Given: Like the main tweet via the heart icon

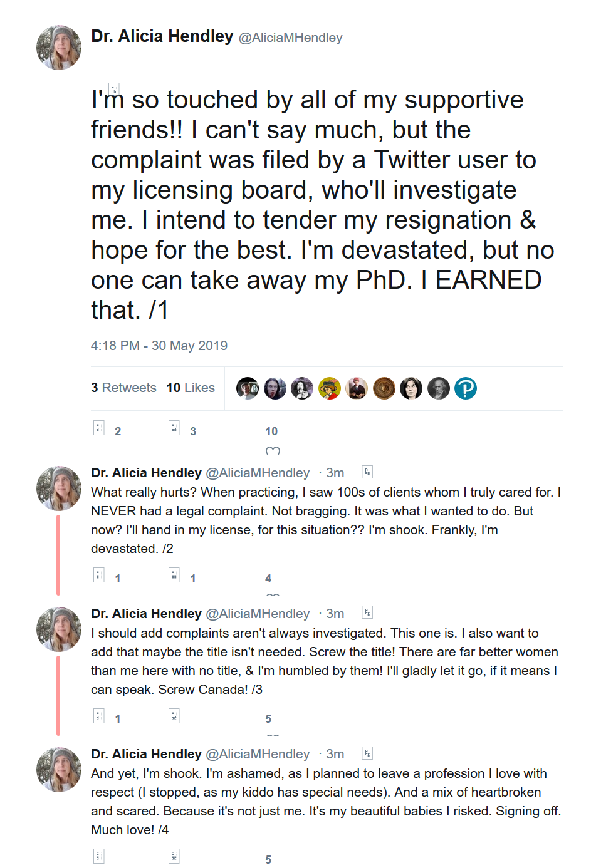Looking at the screenshot, I should click(273, 450).
